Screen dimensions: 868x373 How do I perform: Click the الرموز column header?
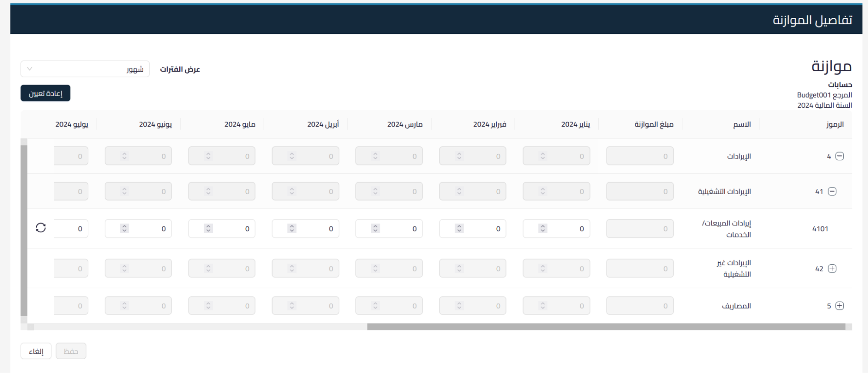[x=835, y=125]
